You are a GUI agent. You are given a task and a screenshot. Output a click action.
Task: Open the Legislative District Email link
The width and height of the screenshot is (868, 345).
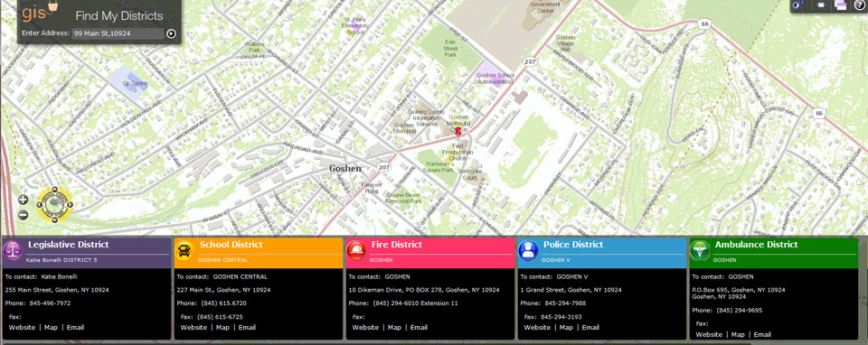click(75, 327)
